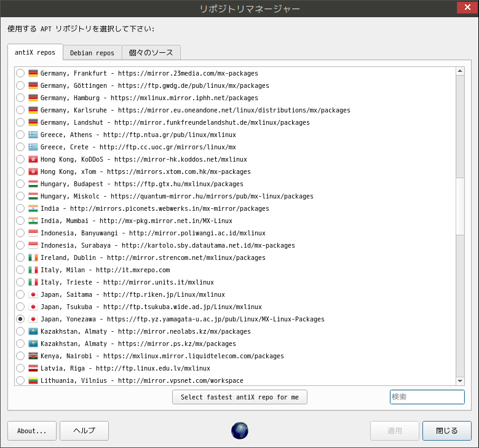Click the Greek flag beside Crete
Viewport: 479px width, 448px height.
tap(33, 147)
